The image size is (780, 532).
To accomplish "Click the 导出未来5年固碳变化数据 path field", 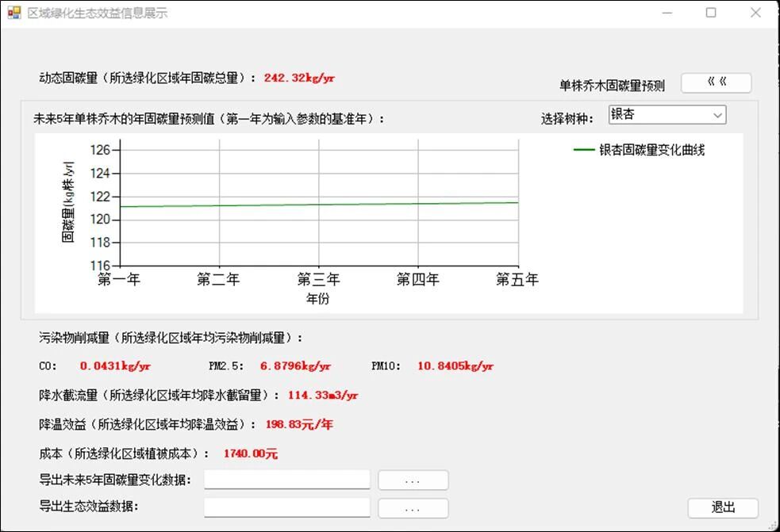I will (x=286, y=480).
